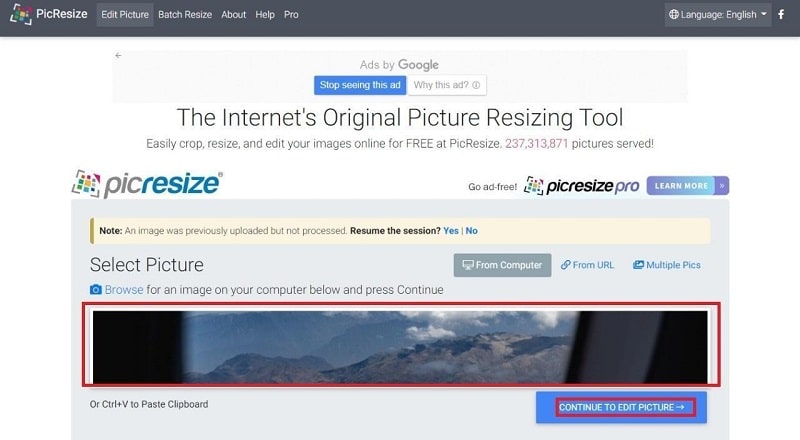Click the large picresize logo
The width and height of the screenshot is (800, 440).
tap(147, 184)
